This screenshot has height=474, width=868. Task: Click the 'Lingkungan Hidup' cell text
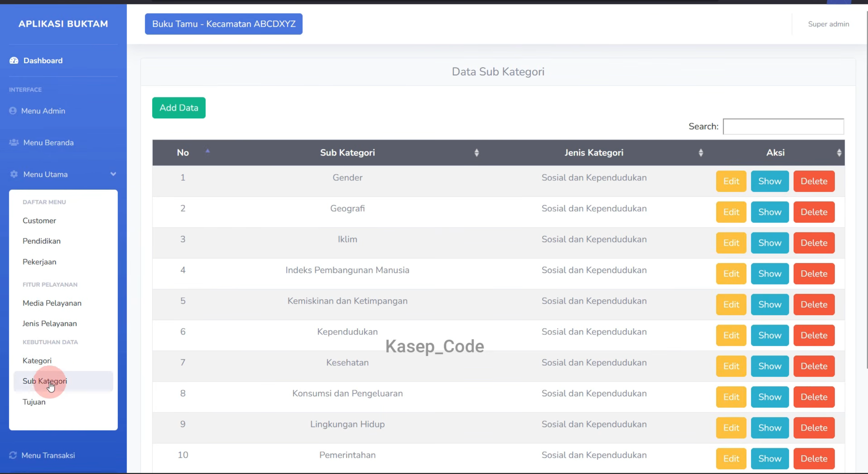coord(347,424)
